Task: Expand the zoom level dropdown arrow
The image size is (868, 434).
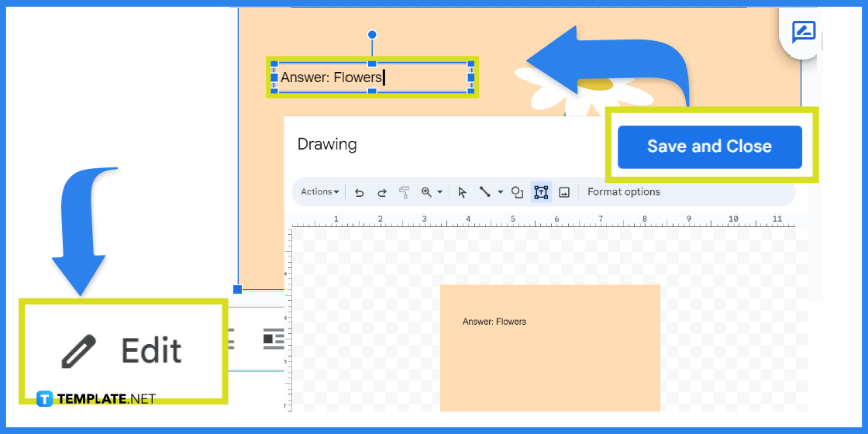Action: point(440,192)
